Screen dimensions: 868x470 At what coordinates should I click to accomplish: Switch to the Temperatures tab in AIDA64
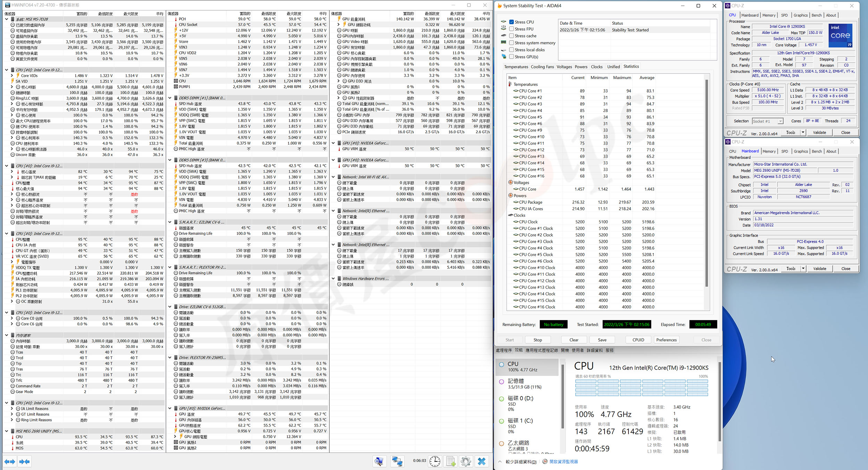[516, 67]
